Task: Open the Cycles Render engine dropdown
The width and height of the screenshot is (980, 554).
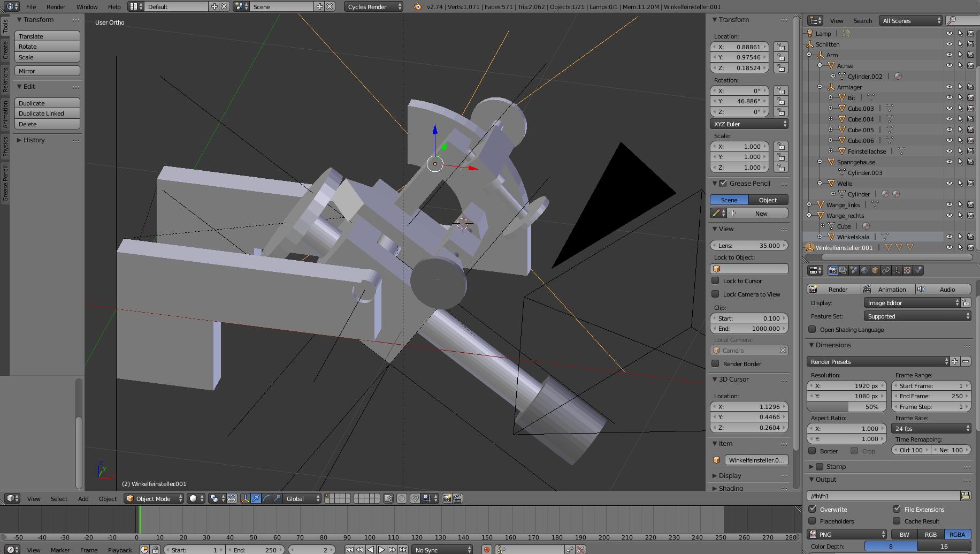Action: [374, 6]
